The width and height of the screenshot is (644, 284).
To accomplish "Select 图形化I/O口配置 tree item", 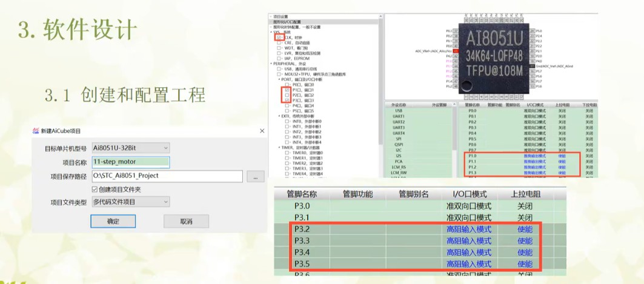I will click(287, 22).
